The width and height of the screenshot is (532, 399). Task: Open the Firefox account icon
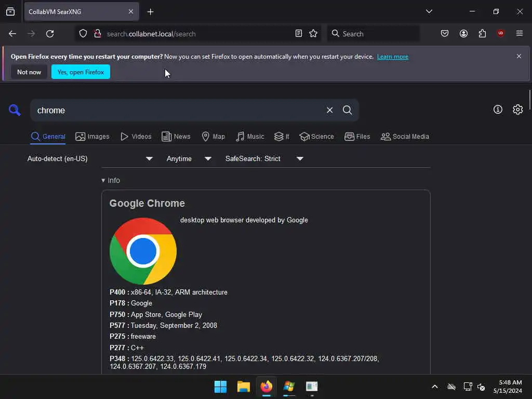click(x=463, y=33)
